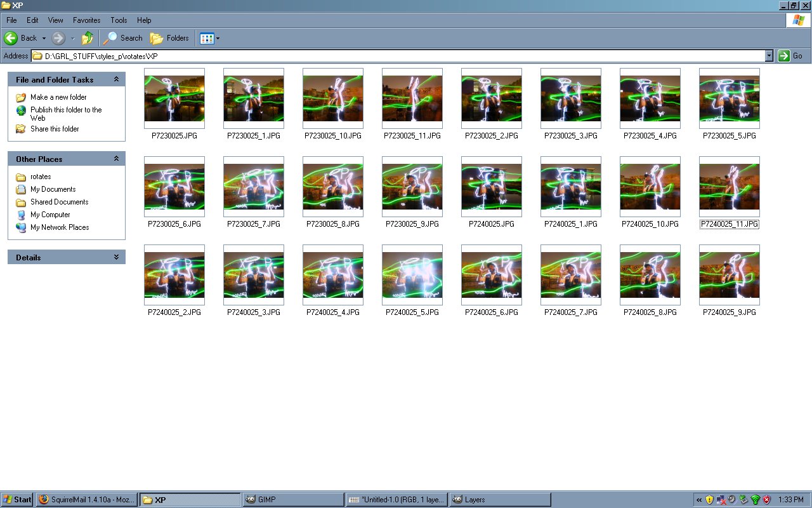This screenshot has width=812, height=508.
Task: Collapse the Other Places panel
Action: click(115, 158)
